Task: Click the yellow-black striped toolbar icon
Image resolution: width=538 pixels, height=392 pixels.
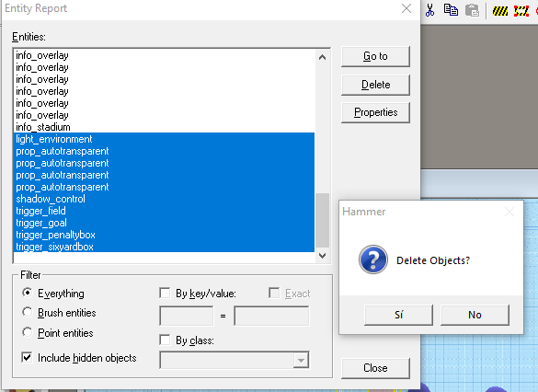Action: tap(500, 11)
